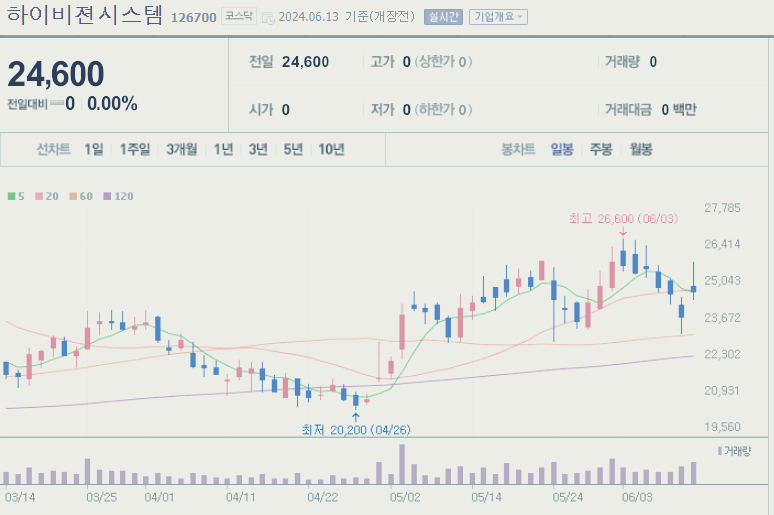The image size is (774, 515).
Task: Click the 04/01 date axis label
Action: 159,497
